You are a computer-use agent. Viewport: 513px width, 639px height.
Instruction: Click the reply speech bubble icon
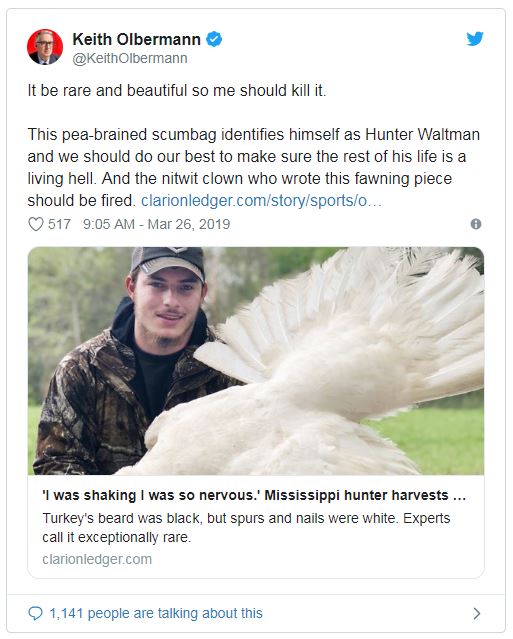(35, 613)
